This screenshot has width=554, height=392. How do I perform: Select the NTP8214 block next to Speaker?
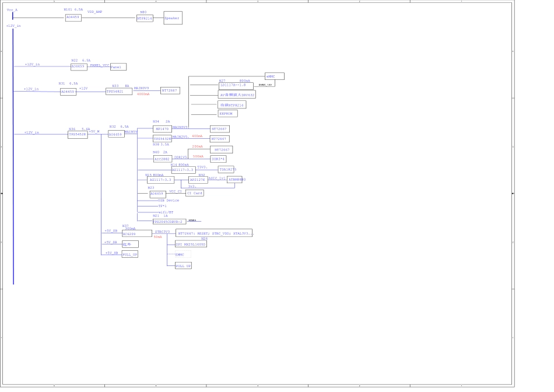point(145,18)
